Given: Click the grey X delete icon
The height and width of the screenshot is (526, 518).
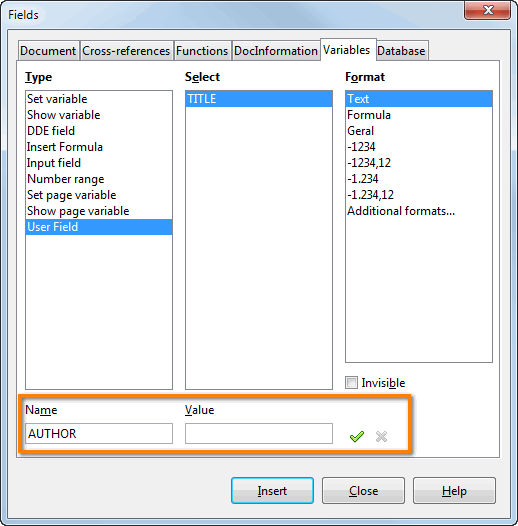Looking at the screenshot, I should pyautogui.click(x=381, y=436).
